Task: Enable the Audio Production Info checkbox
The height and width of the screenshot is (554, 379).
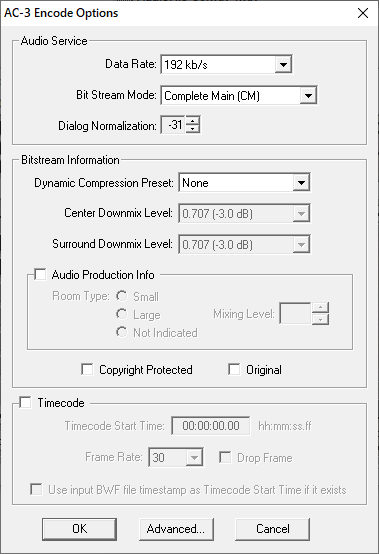Action: coord(40,275)
